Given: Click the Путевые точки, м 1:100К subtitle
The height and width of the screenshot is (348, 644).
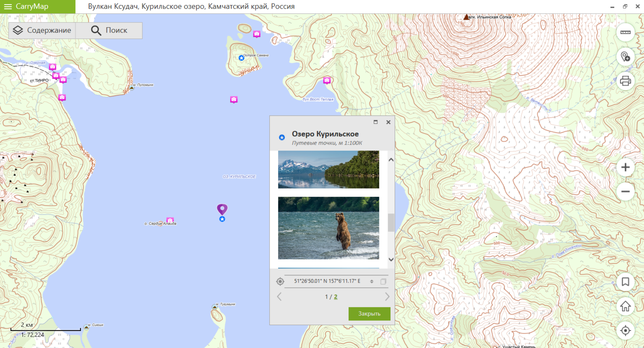Looking at the screenshot, I should (x=327, y=143).
